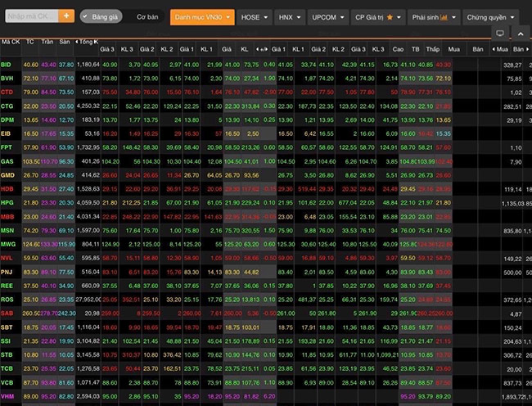
Task: Select the SBT ticker symbol
Action: tap(7, 327)
